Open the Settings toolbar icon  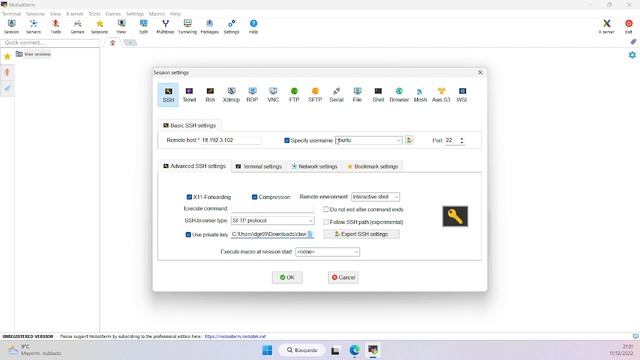[x=231, y=27]
